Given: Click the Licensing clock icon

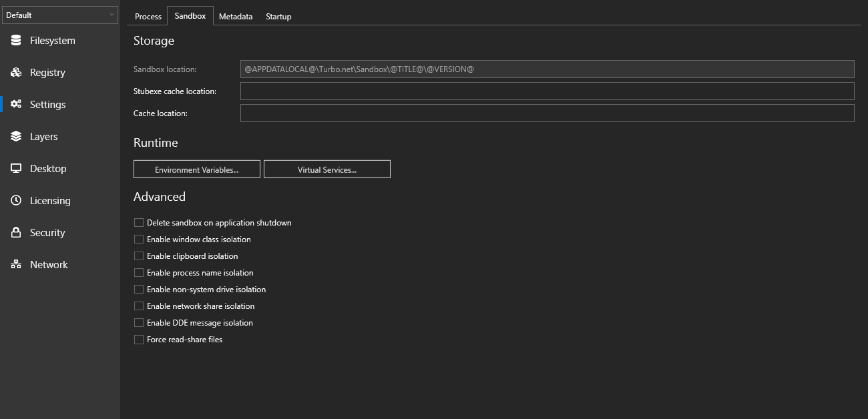Looking at the screenshot, I should (16, 201).
